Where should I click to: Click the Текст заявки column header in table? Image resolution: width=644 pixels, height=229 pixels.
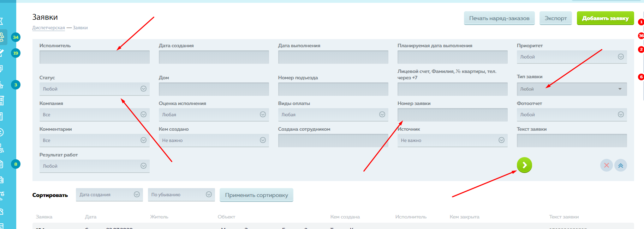click(564, 217)
